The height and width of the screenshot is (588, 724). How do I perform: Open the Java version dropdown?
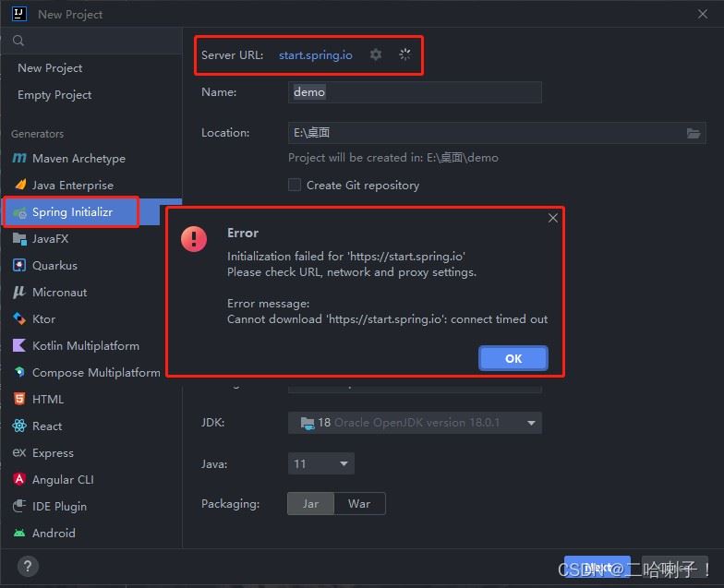321,463
